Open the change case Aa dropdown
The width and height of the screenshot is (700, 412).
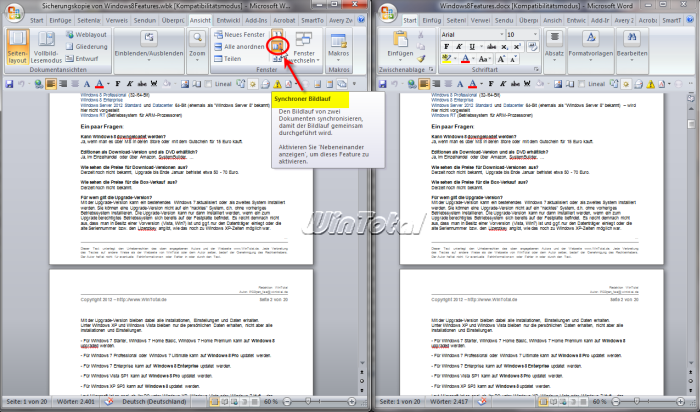tap(484, 58)
